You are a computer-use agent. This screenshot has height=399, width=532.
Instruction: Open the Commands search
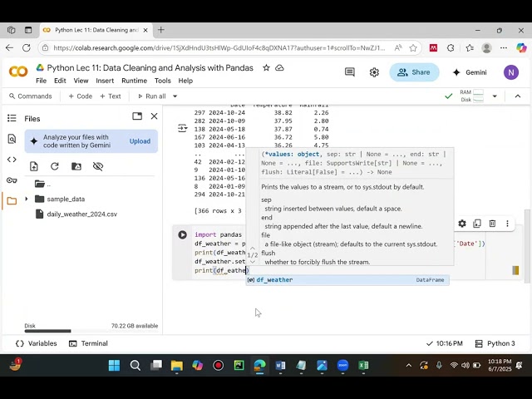point(31,96)
